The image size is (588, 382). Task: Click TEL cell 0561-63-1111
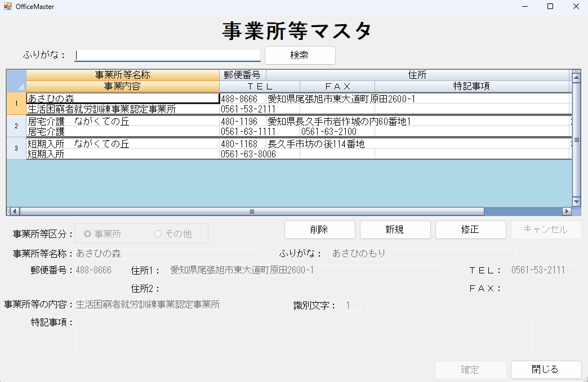(260, 132)
